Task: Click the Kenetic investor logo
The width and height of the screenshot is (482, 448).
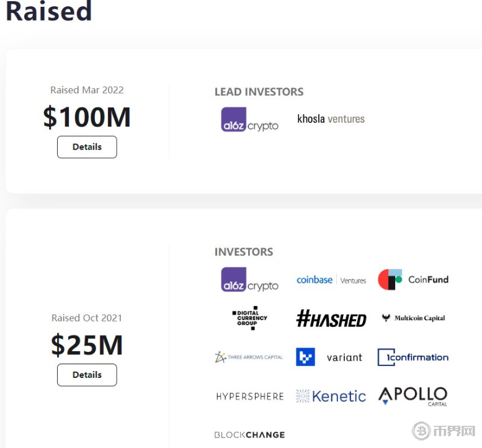Action: point(331,396)
